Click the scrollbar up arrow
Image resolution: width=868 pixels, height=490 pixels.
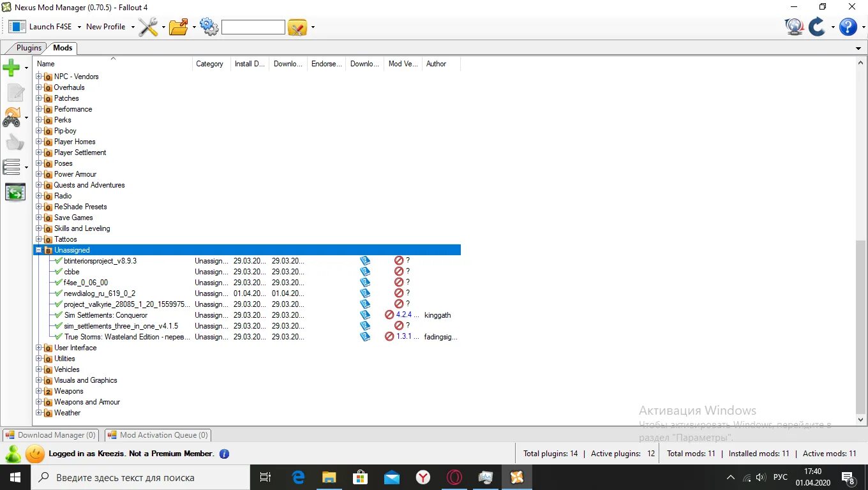[x=860, y=63]
